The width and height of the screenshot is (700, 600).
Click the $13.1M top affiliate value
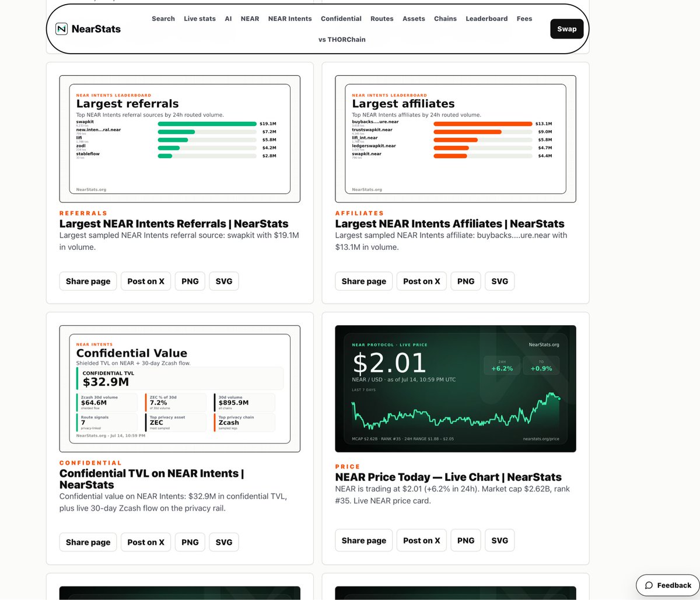point(544,124)
